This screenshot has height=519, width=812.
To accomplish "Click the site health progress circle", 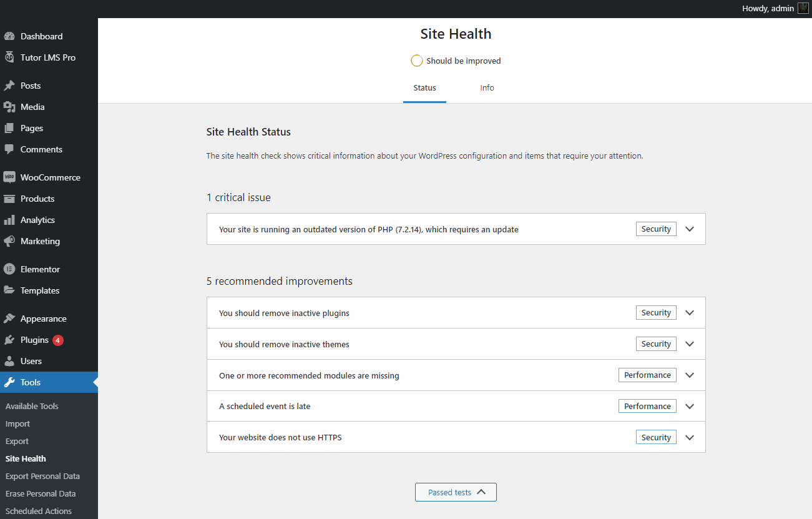I will click(x=416, y=61).
